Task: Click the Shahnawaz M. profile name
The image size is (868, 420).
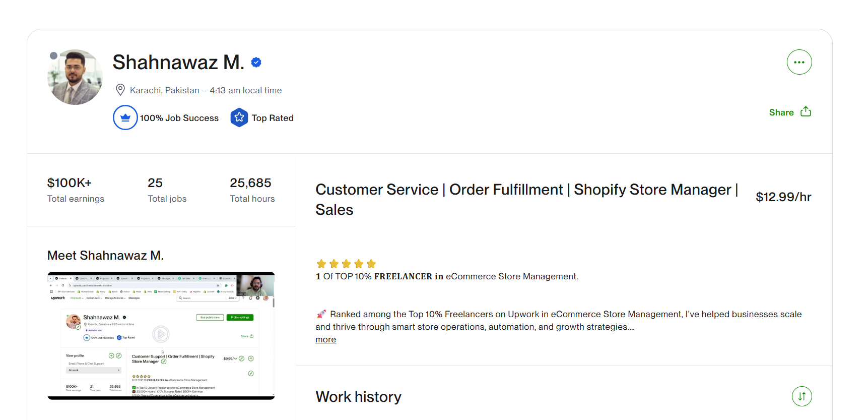Action: [178, 62]
